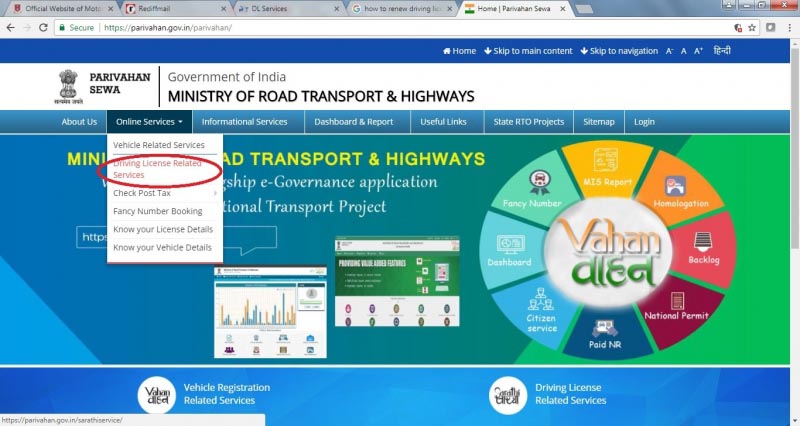The height and width of the screenshot is (426, 800).
Task: Open Informational Services menu
Action: pos(244,122)
